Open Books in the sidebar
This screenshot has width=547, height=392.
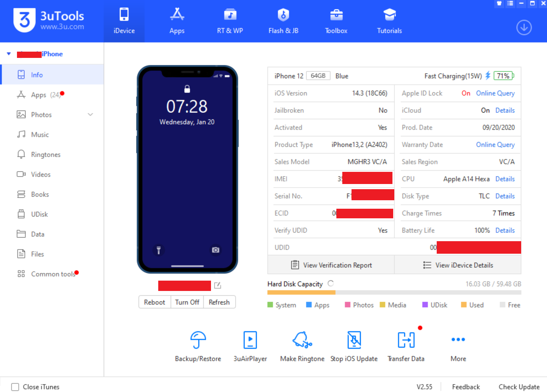pyautogui.click(x=52, y=194)
